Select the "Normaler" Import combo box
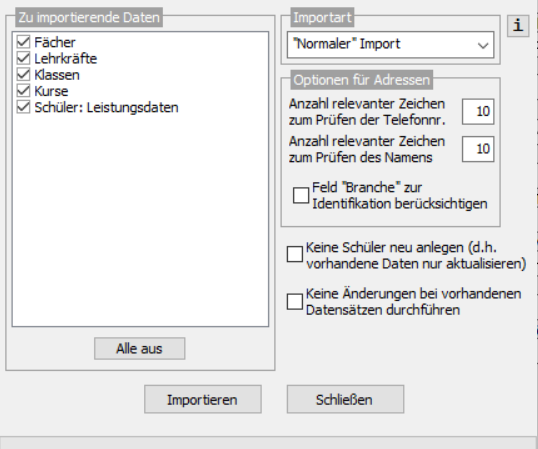The image size is (538, 449). pos(390,45)
